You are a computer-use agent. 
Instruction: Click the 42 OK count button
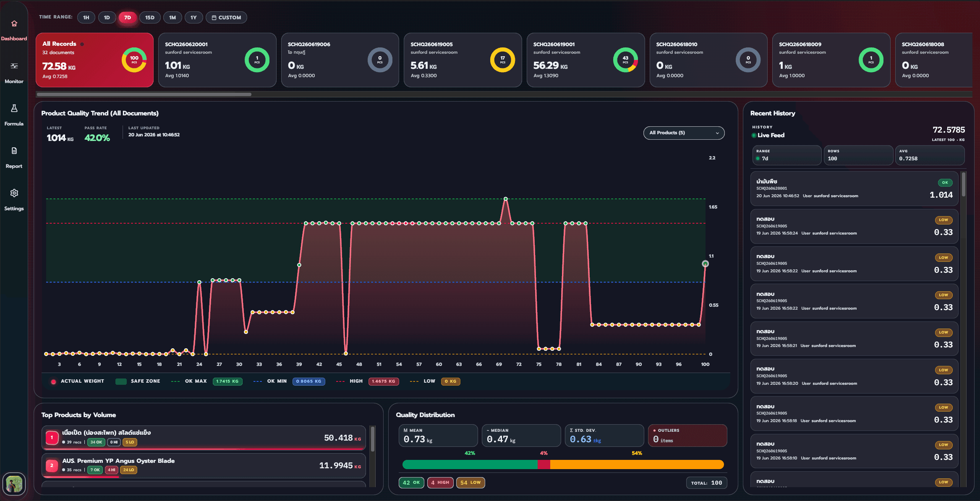pyautogui.click(x=411, y=483)
